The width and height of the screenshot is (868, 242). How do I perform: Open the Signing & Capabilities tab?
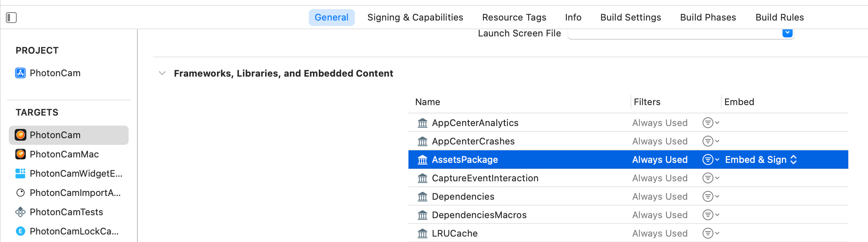[x=415, y=17]
